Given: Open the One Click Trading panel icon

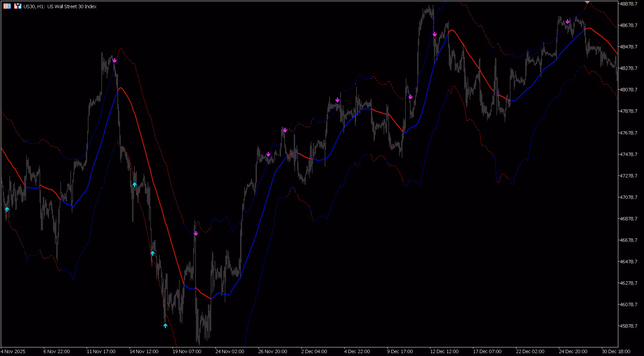Looking at the screenshot, I should click(7, 6).
